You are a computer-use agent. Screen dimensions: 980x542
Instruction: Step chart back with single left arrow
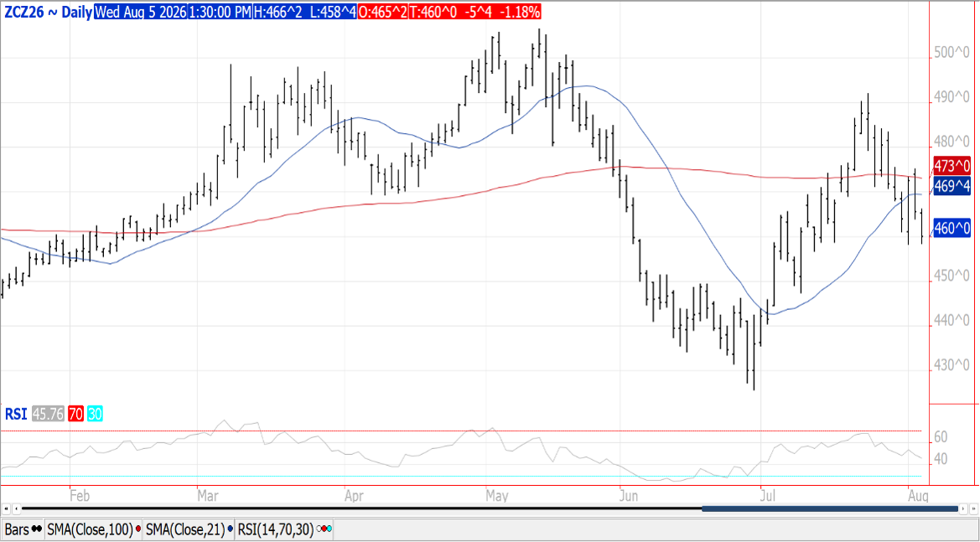pyautogui.click(x=17, y=508)
